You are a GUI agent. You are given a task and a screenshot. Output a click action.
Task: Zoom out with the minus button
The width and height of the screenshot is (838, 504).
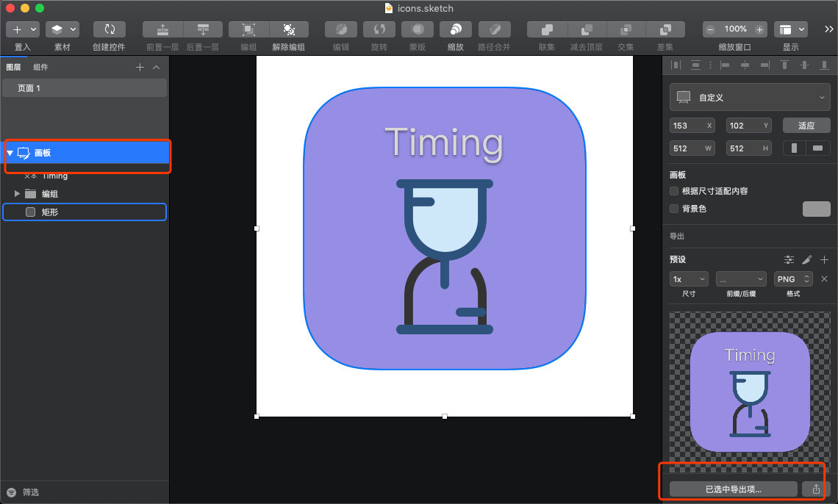coord(710,29)
